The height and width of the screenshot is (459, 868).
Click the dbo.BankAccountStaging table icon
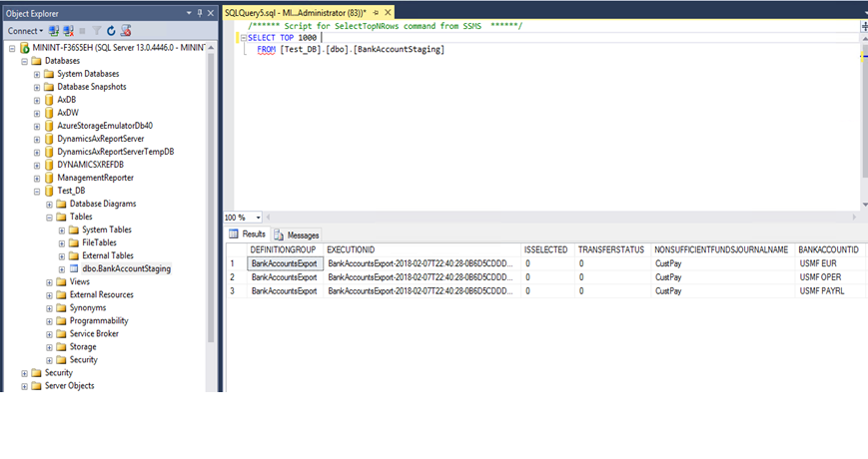pos(74,268)
